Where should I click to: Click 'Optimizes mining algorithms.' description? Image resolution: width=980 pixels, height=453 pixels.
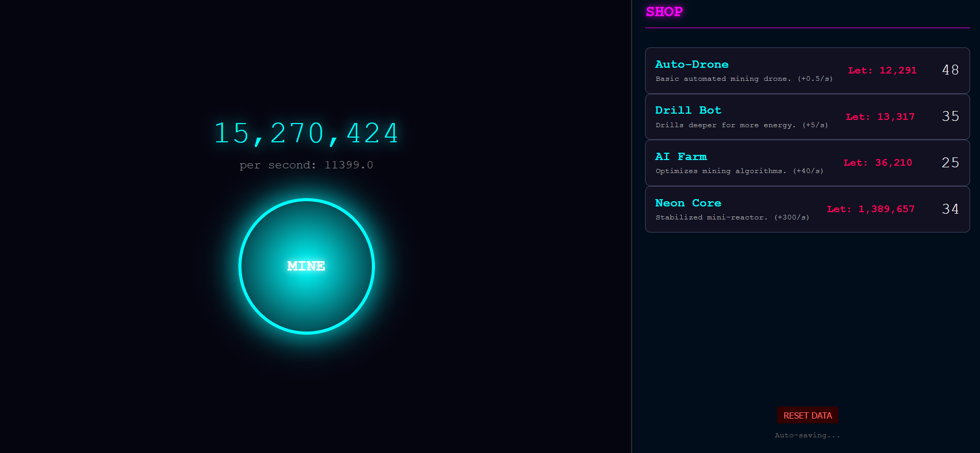click(x=721, y=171)
